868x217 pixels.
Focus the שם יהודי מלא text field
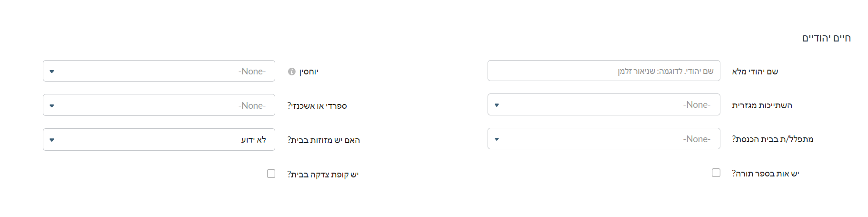(604, 71)
